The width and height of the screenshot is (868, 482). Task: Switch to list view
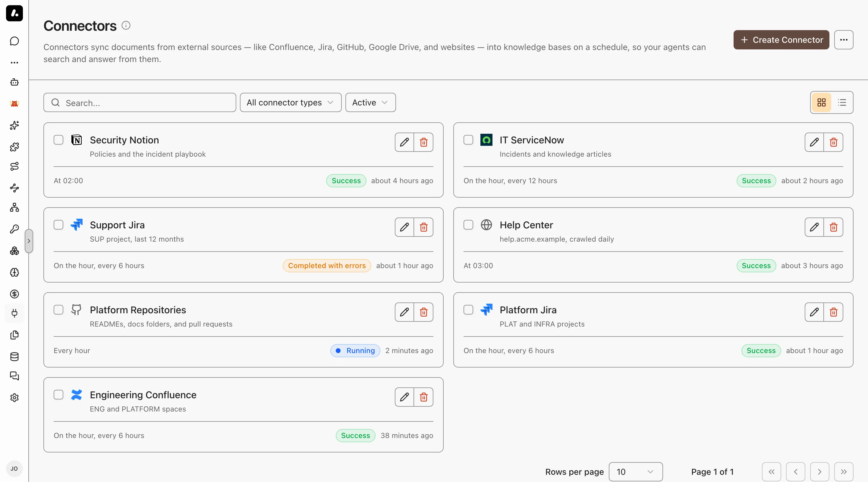(842, 102)
